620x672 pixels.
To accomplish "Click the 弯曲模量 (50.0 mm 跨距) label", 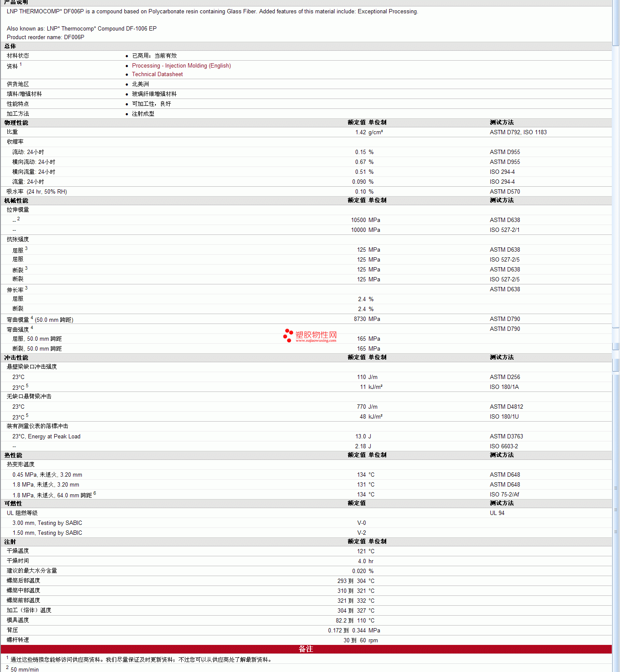I will 40,320.
